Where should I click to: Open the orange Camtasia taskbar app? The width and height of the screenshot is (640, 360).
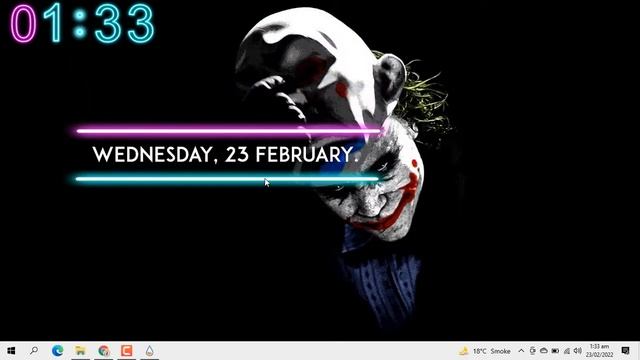[127, 351]
